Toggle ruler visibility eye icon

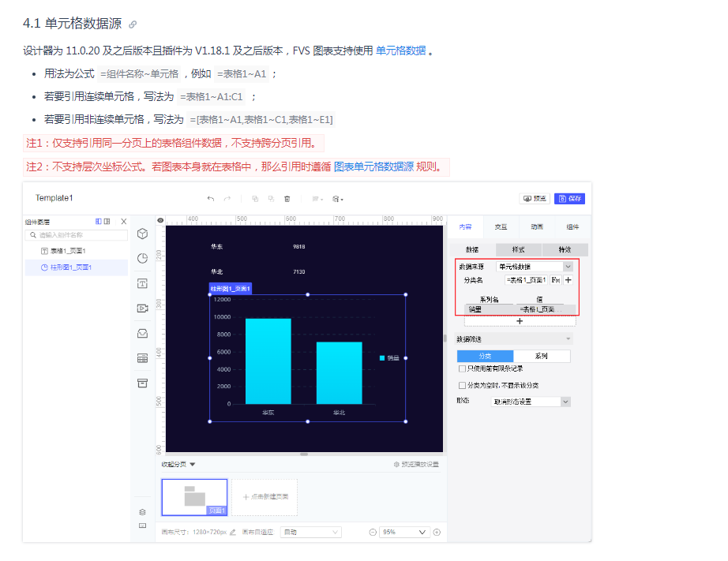[x=160, y=220]
